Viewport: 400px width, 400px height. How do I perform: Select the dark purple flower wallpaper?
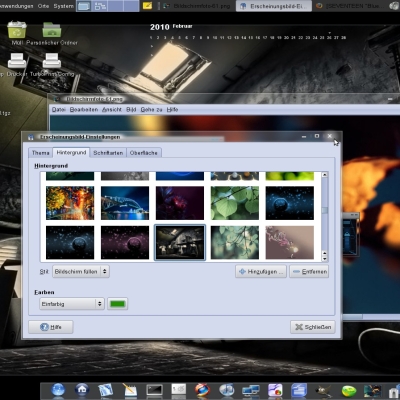coord(180,203)
